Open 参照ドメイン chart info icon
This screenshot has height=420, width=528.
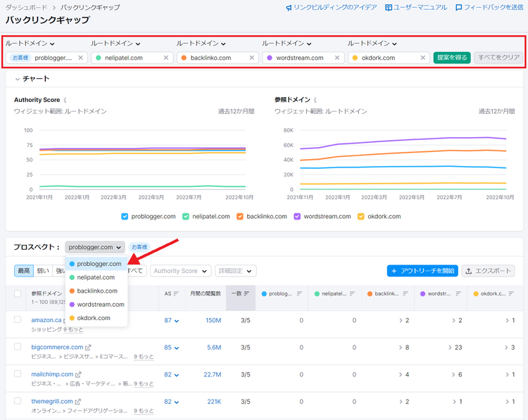315,100
